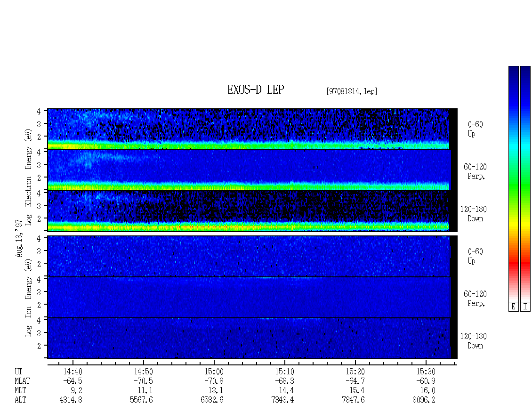Select the 14:50 UT time value
Viewport: 532px width, 412px height.
(143, 372)
